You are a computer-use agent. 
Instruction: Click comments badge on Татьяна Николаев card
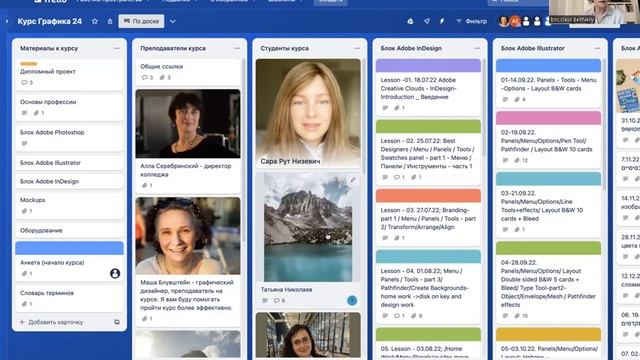coord(280,300)
